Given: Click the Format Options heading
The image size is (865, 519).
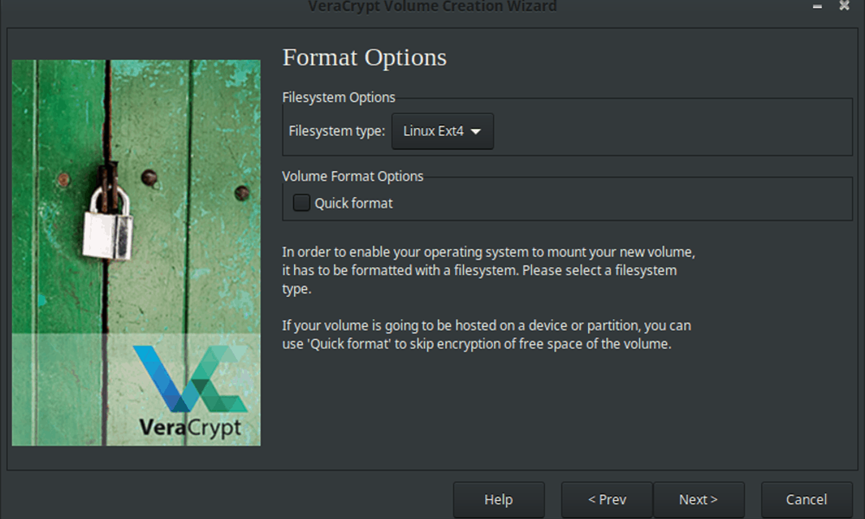Looking at the screenshot, I should coord(365,57).
